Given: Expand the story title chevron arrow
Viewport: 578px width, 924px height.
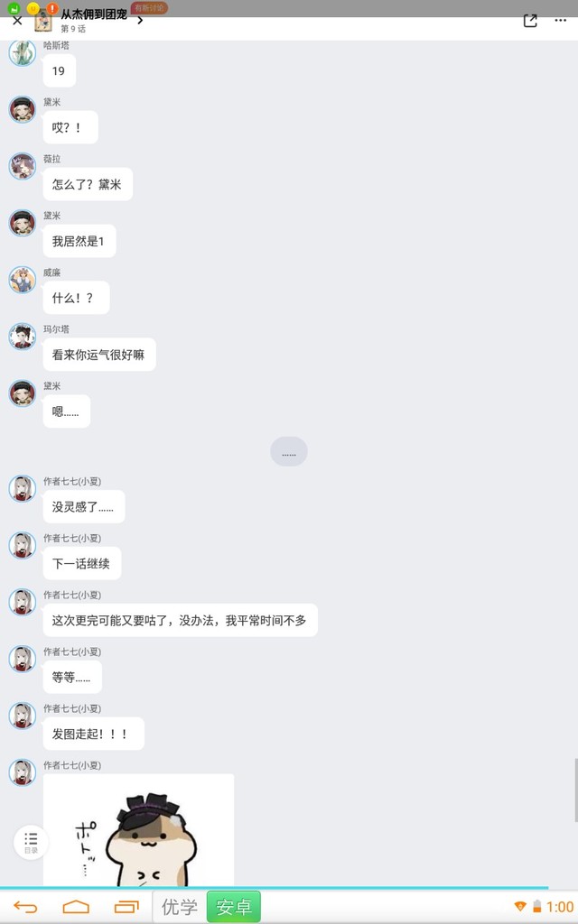Looking at the screenshot, I should pyautogui.click(x=140, y=21).
